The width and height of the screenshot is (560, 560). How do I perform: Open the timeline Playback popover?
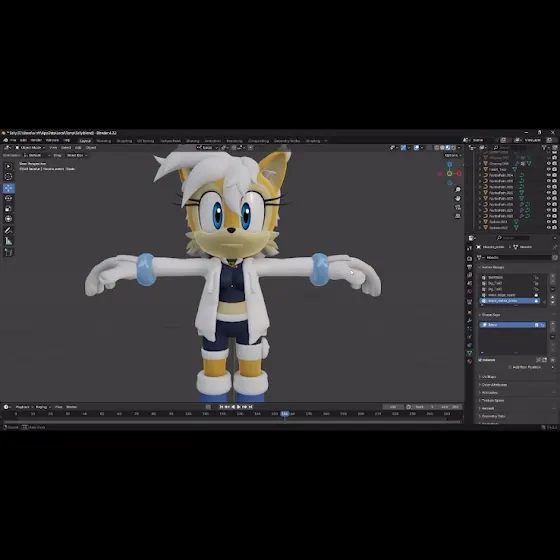click(x=24, y=407)
